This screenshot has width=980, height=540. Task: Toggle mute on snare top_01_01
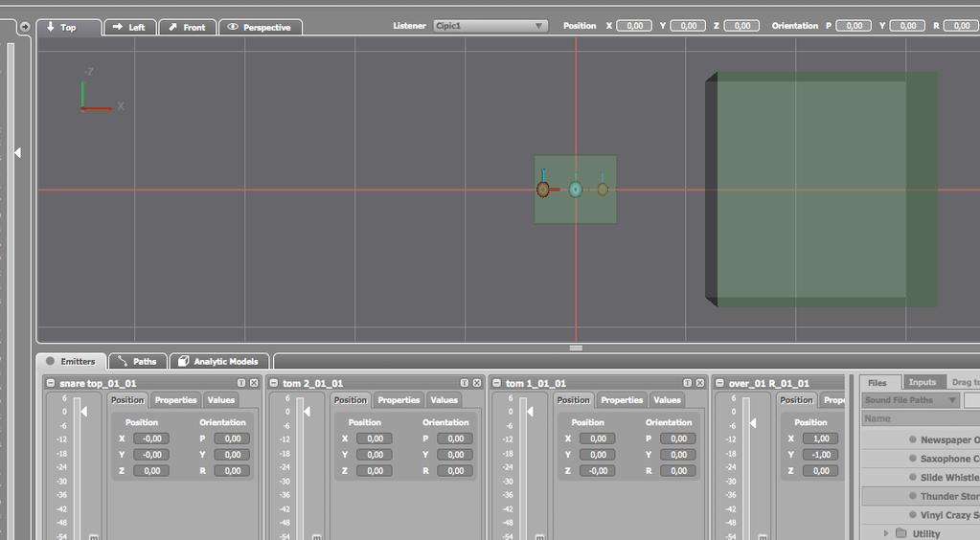(93, 536)
